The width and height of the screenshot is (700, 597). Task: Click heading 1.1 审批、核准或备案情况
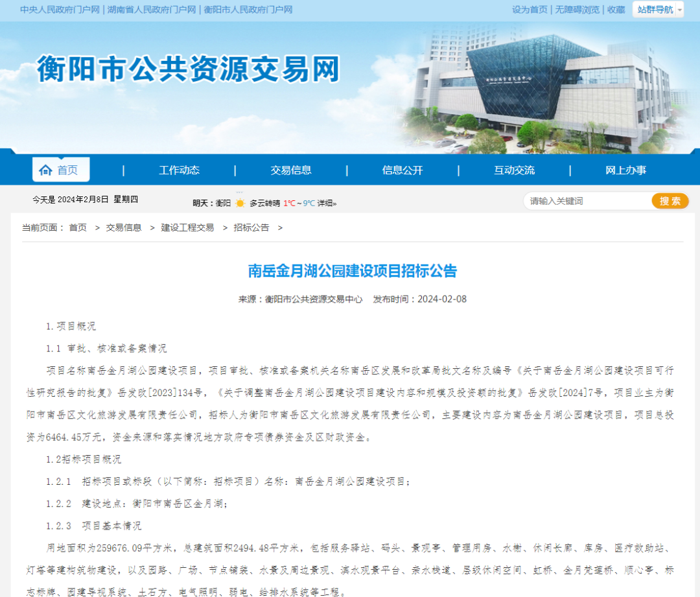click(x=106, y=348)
